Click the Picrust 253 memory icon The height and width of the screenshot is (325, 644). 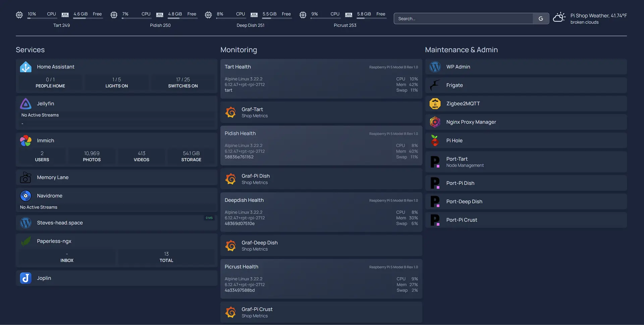point(349,14)
